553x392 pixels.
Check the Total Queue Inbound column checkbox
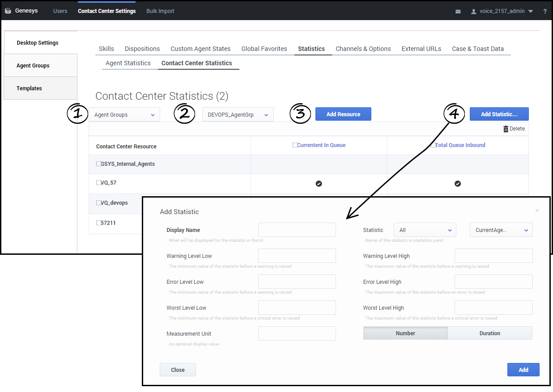click(433, 145)
